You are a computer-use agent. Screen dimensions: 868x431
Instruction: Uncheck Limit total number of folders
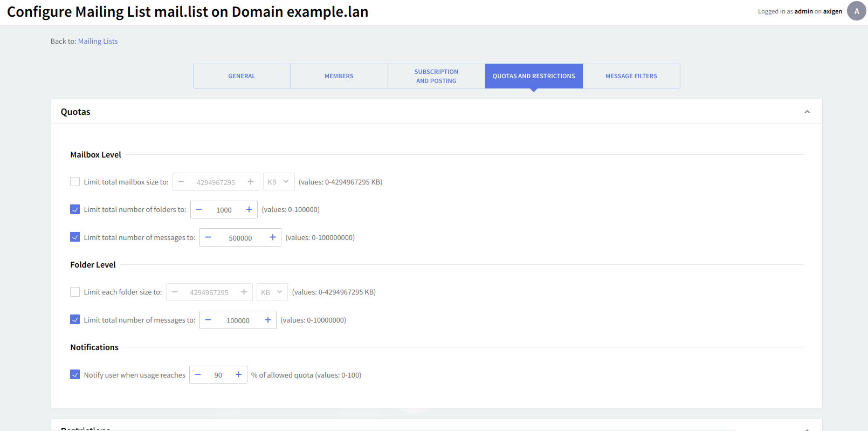pyautogui.click(x=75, y=209)
